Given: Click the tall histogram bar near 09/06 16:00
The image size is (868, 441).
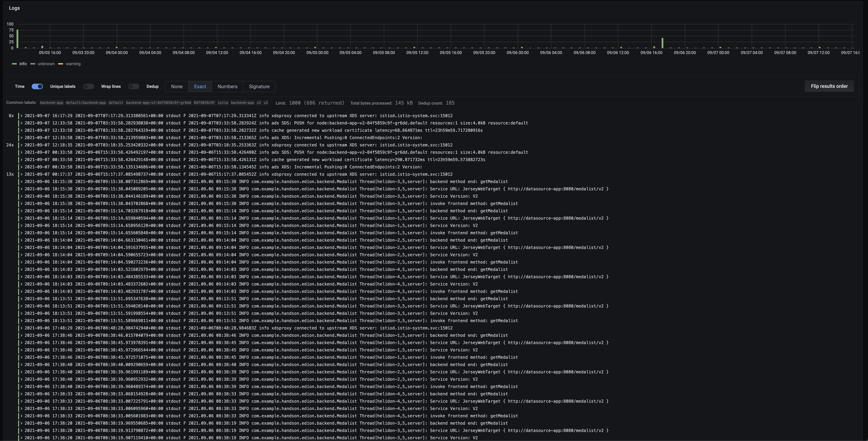Looking at the screenshot, I should tap(662, 43).
